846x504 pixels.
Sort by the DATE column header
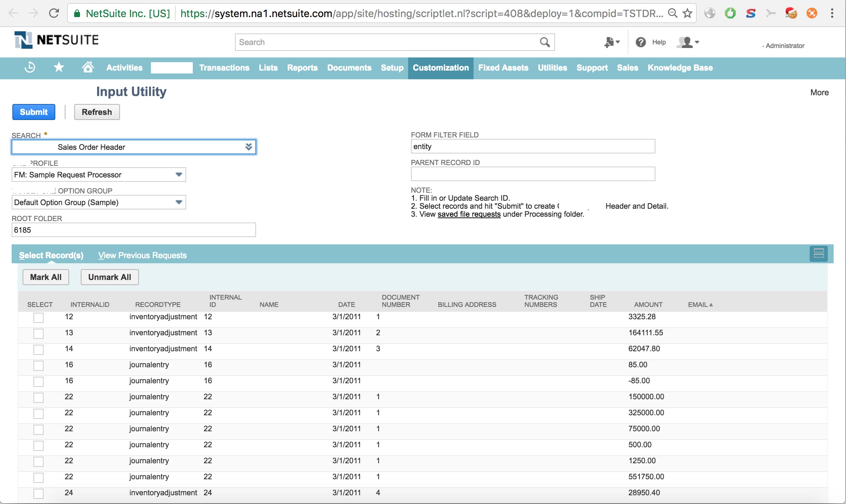[346, 305]
